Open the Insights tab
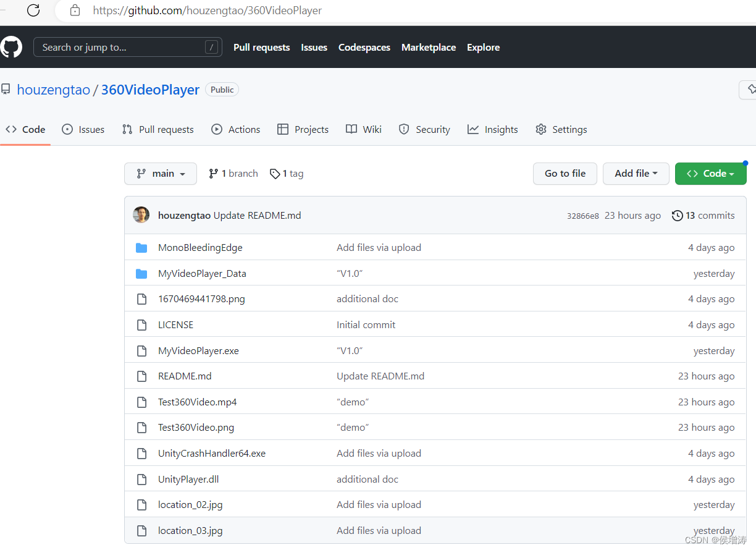Image resolution: width=756 pixels, height=550 pixels. coord(493,129)
